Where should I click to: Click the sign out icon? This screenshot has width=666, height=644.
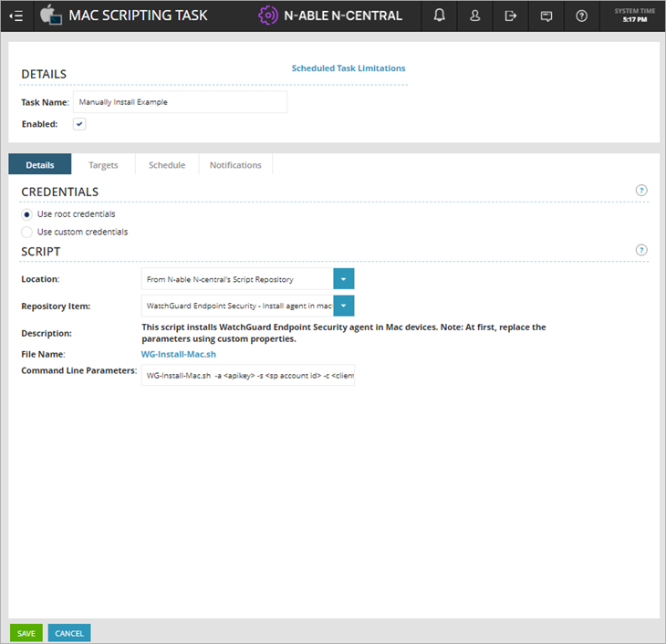click(511, 16)
